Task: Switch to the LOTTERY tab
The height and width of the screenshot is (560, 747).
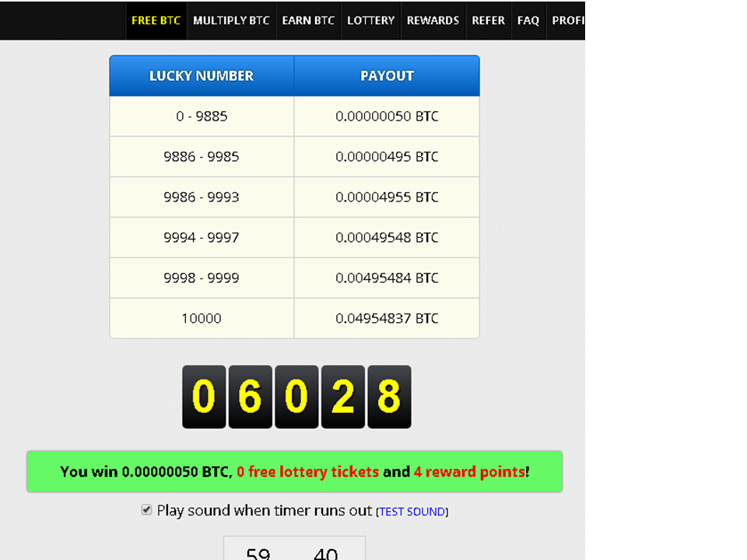Action: point(370,20)
